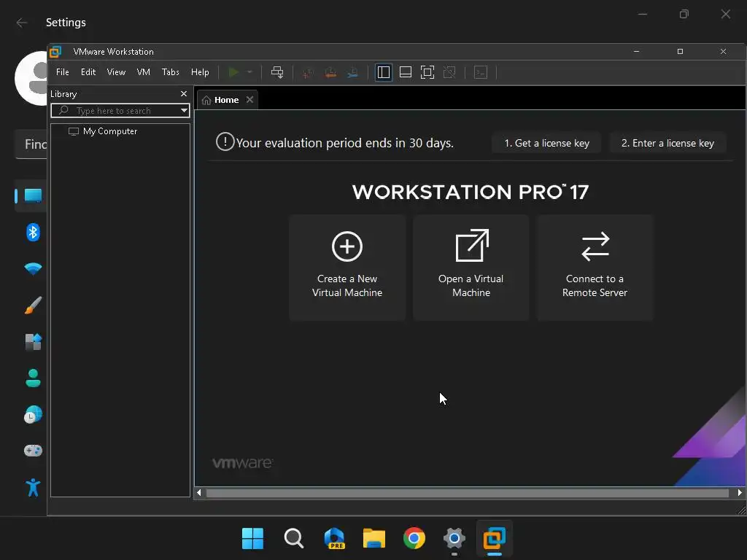
Task: Open Gaming controller icon in Settings
Action: pyautogui.click(x=33, y=451)
